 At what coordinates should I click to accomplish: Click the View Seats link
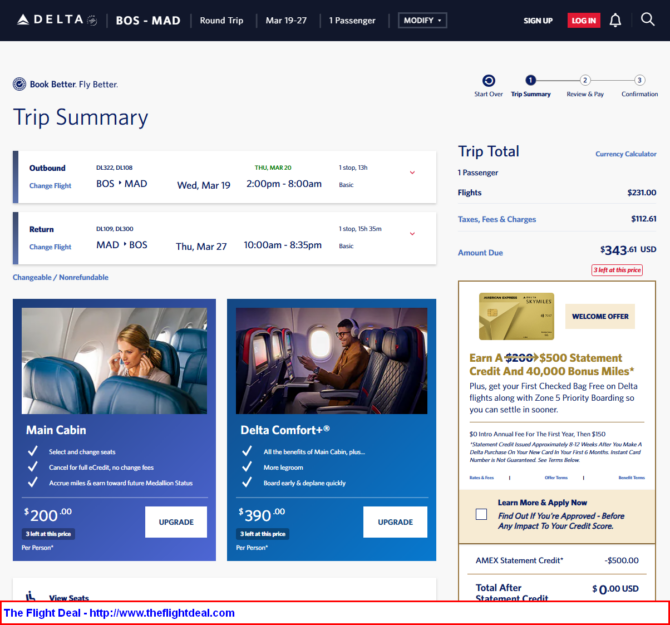tap(69, 598)
